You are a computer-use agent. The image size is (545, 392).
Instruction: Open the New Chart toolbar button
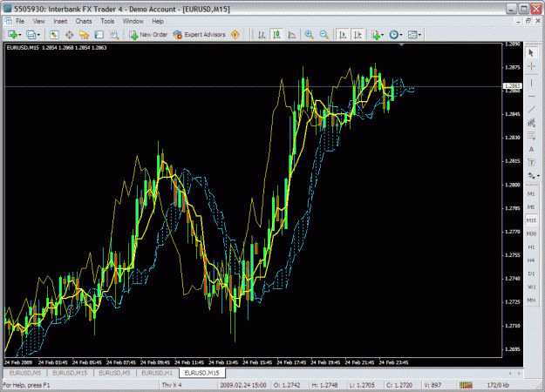click(x=13, y=35)
